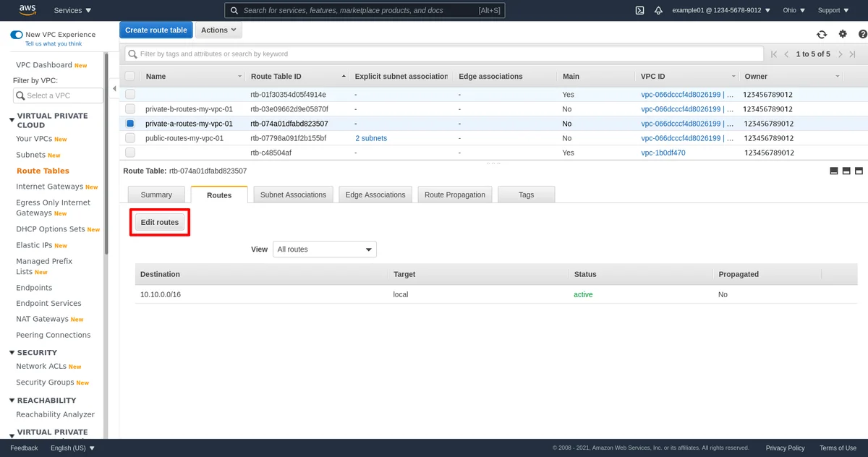This screenshot has height=457, width=868.
Task: Open the Actions dropdown
Action: point(218,30)
